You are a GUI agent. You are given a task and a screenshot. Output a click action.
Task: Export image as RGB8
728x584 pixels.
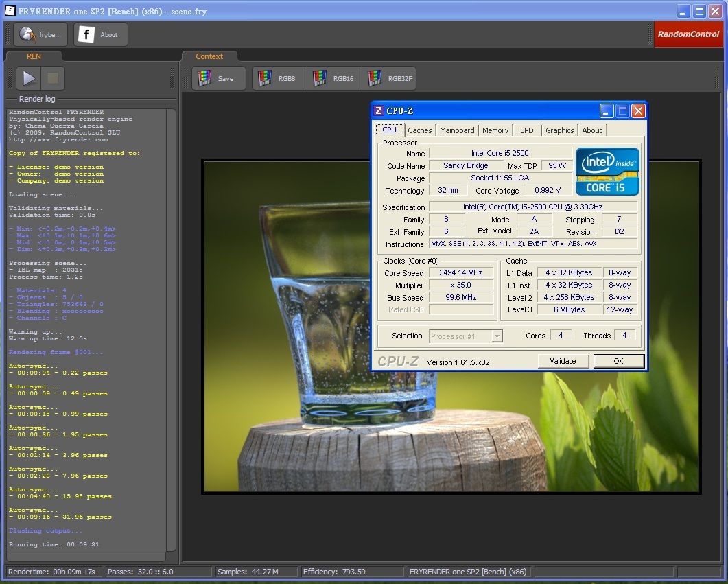[279, 78]
